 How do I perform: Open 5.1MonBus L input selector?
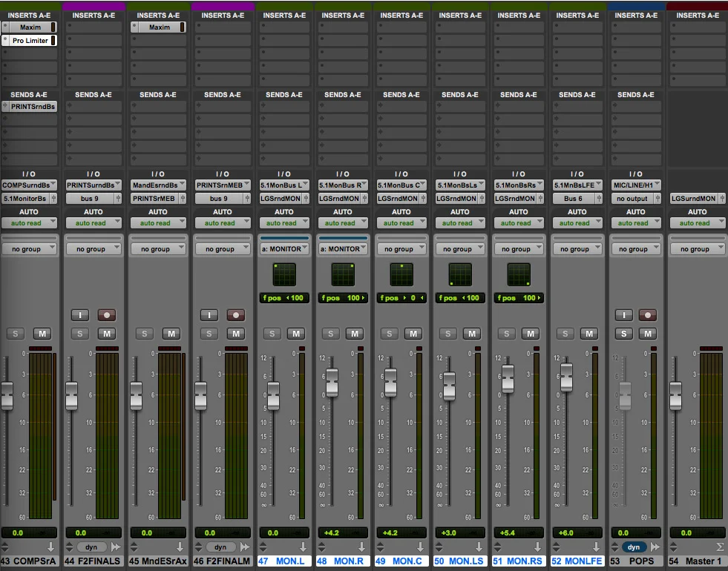pos(284,185)
